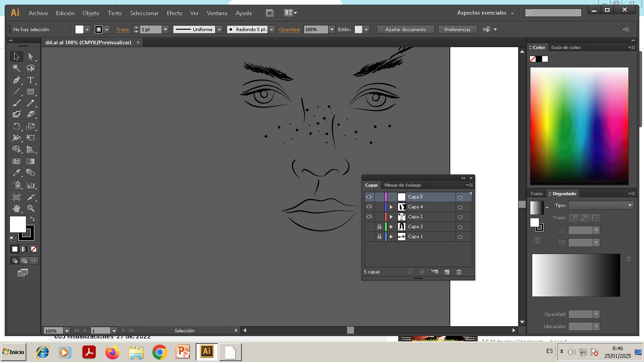The image size is (644, 362).
Task: Open Efecto menu
Action: [174, 13]
